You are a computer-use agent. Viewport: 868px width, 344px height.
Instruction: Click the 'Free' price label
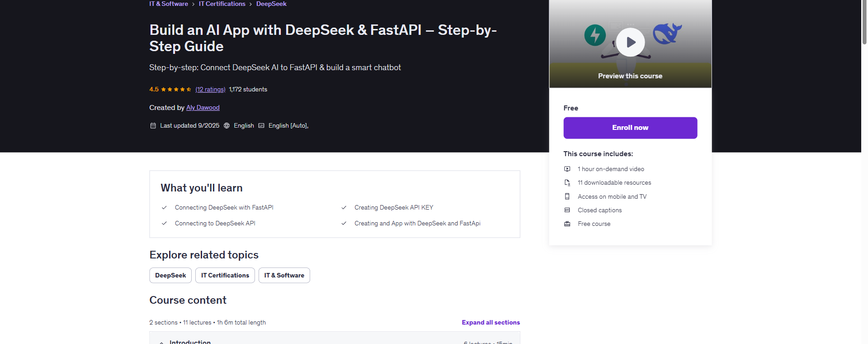tap(571, 108)
